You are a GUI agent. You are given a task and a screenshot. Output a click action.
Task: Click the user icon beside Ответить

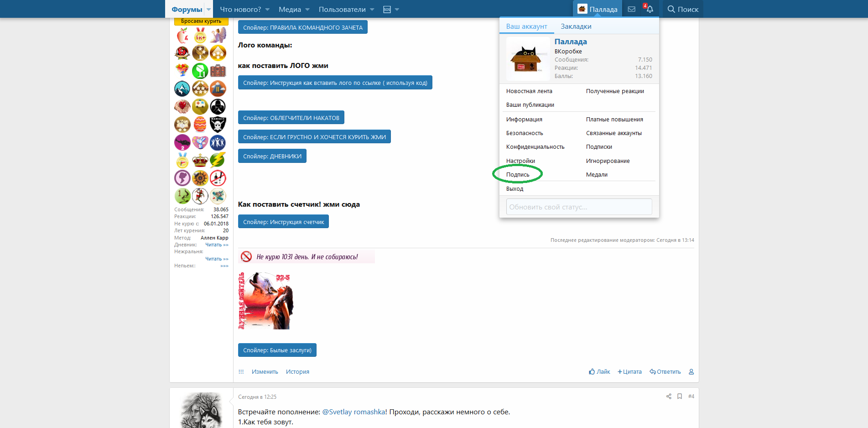691,372
